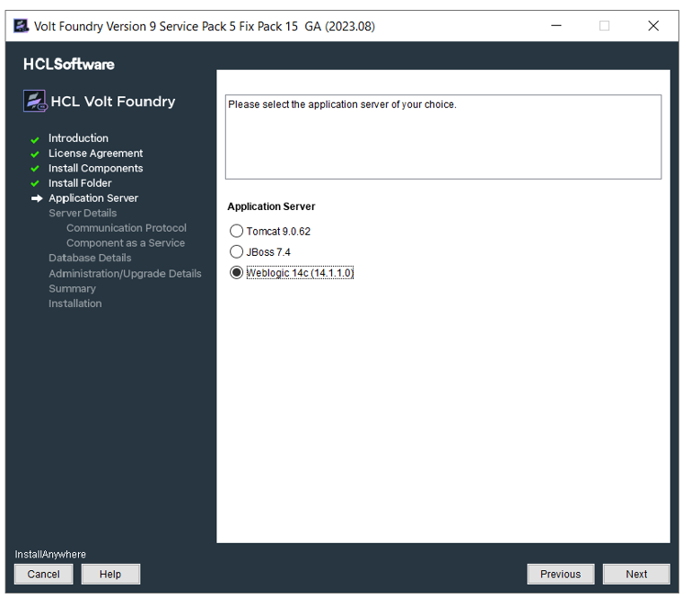Cancel the installation

(43, 574)
